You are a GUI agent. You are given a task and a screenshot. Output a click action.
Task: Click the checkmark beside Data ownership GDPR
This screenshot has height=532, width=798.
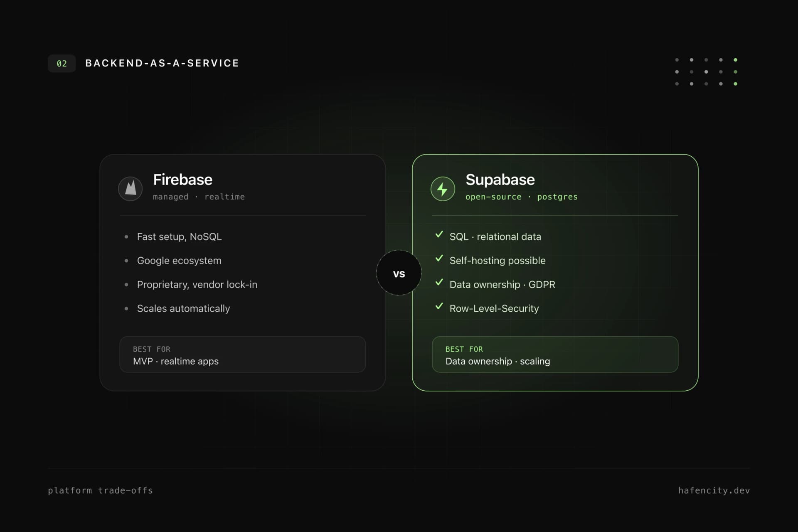click(x=439, y=283)
